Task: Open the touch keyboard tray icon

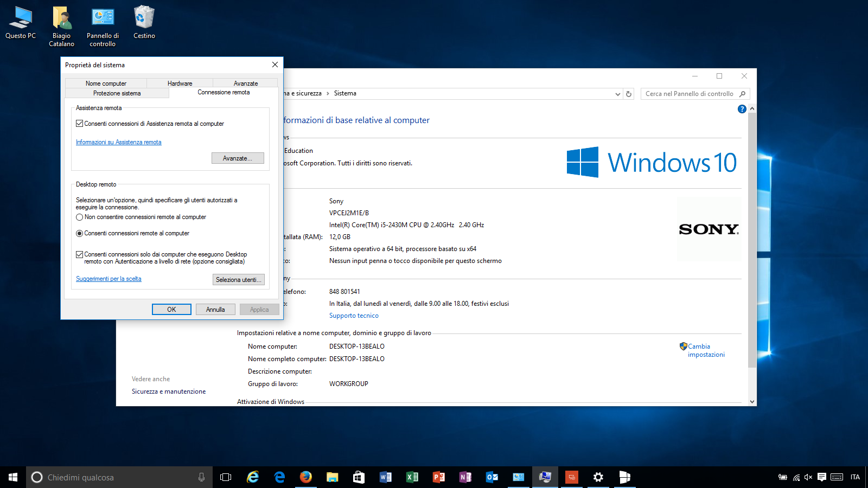Action: [x=837, y=477]
